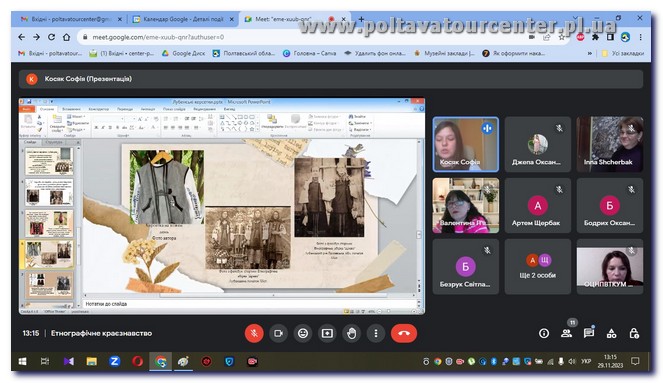
Task: Click the Chrome taskbar icon
Action: pyautogui.click(x=161, y=361)
